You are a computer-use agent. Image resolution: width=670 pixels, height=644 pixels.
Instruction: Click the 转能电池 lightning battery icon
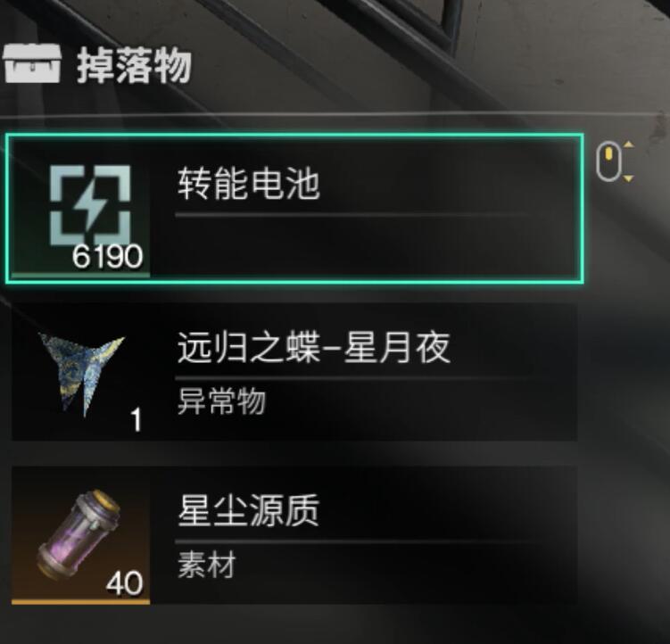pyautogui.click(x=90, y=205)
